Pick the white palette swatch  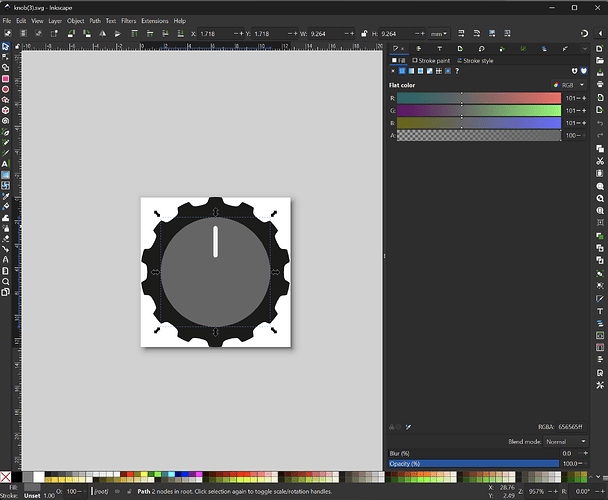(39, 477)
